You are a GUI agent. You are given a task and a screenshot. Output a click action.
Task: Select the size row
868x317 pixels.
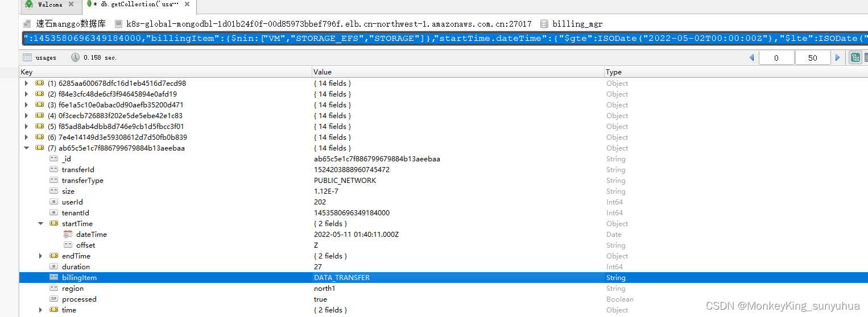[444, 191]
